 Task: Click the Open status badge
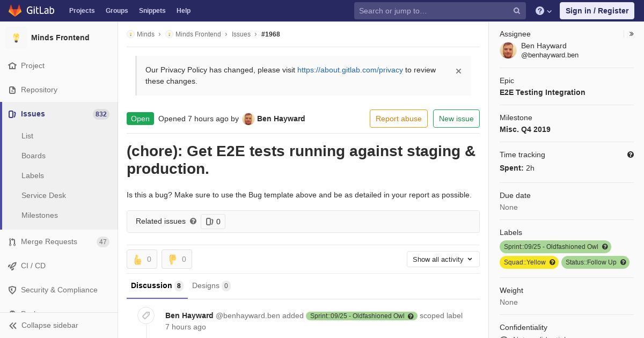(140, 119)
